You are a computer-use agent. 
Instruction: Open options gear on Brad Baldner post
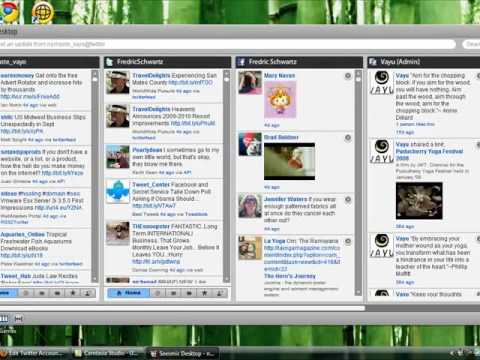[x=348, y=138]
